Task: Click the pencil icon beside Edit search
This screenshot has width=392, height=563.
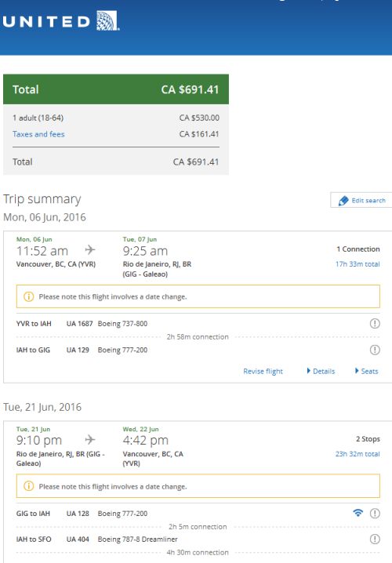Action: click(343, 201)
